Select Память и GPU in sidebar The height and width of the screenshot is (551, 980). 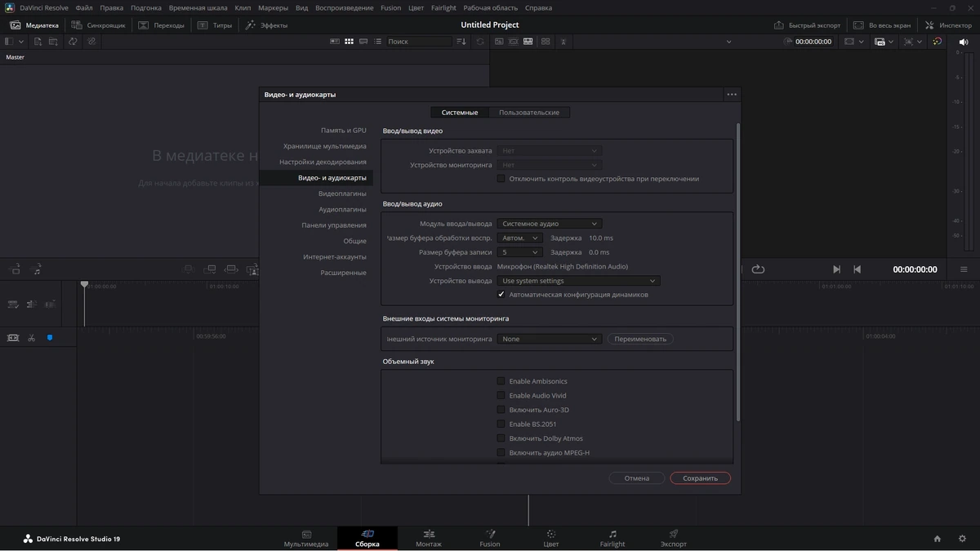pyautogui.click(x=344, y=131)
